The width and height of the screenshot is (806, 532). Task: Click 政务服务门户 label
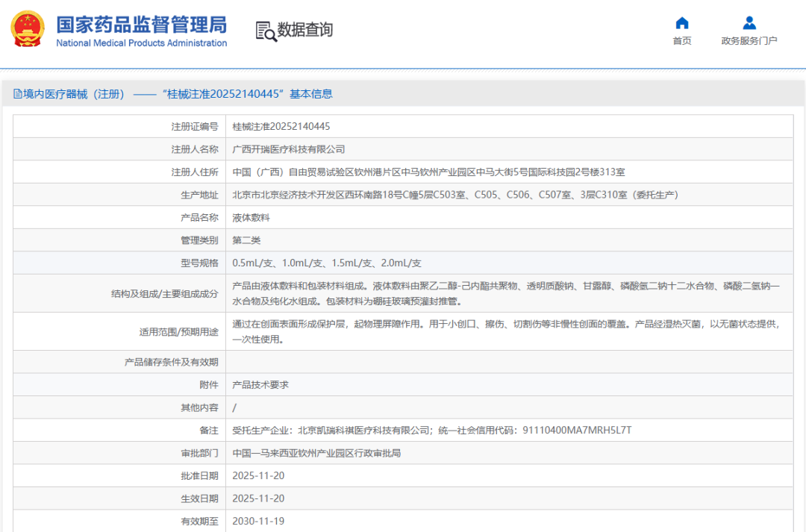(x=749, y=40)
